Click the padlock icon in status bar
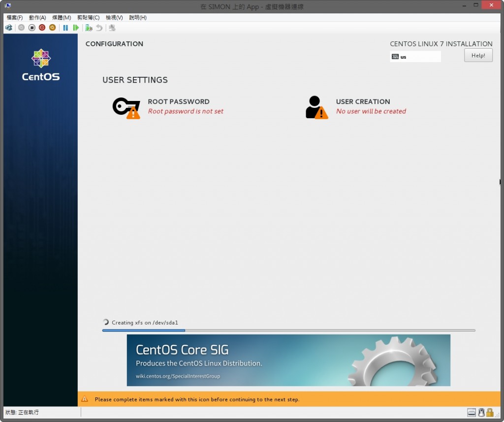The image size is (504, 422). [x=490, y=412]
